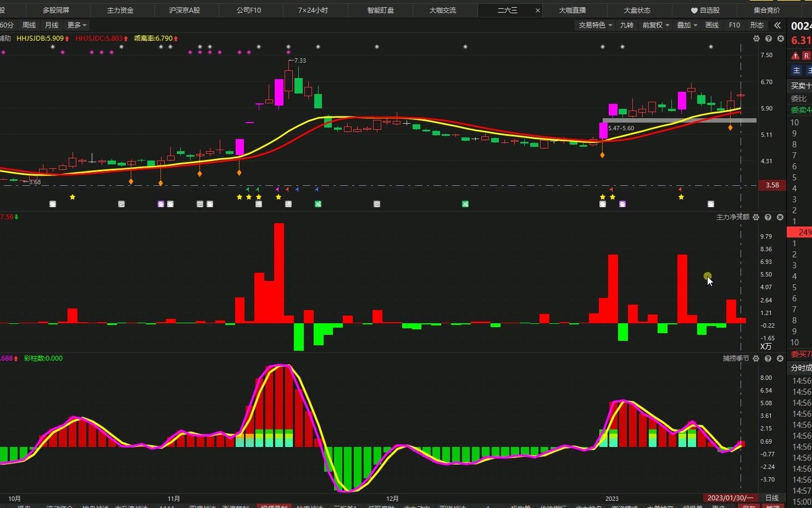
Task: Click the 7.33 high price label
Action: pos(300,60)
